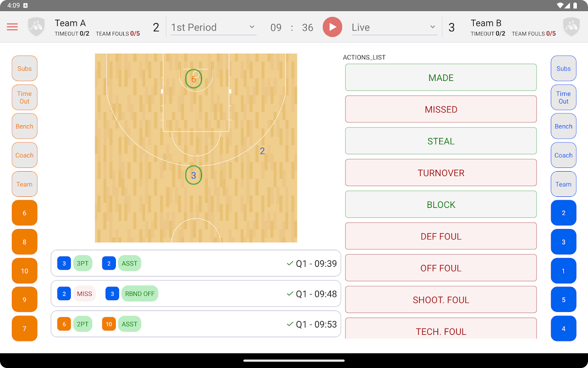The image size is (588, 368).
Task: Tap the Team A shield logo
Action: [36, 27]
